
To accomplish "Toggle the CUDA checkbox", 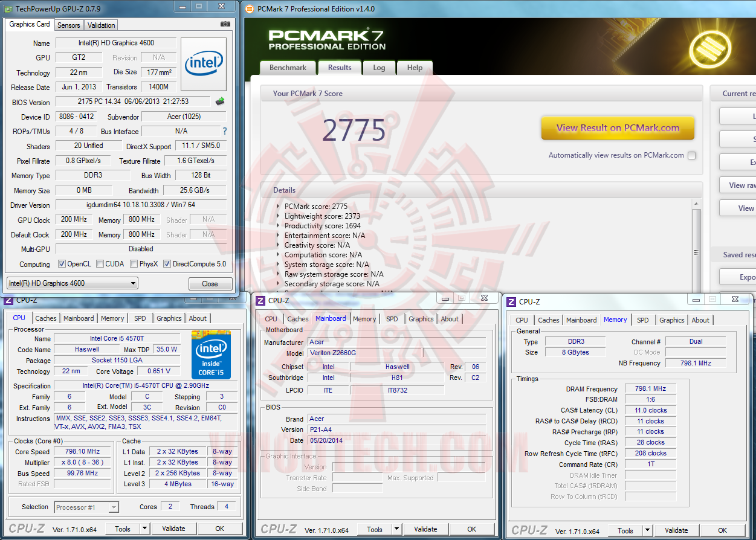I will point(100,264).
